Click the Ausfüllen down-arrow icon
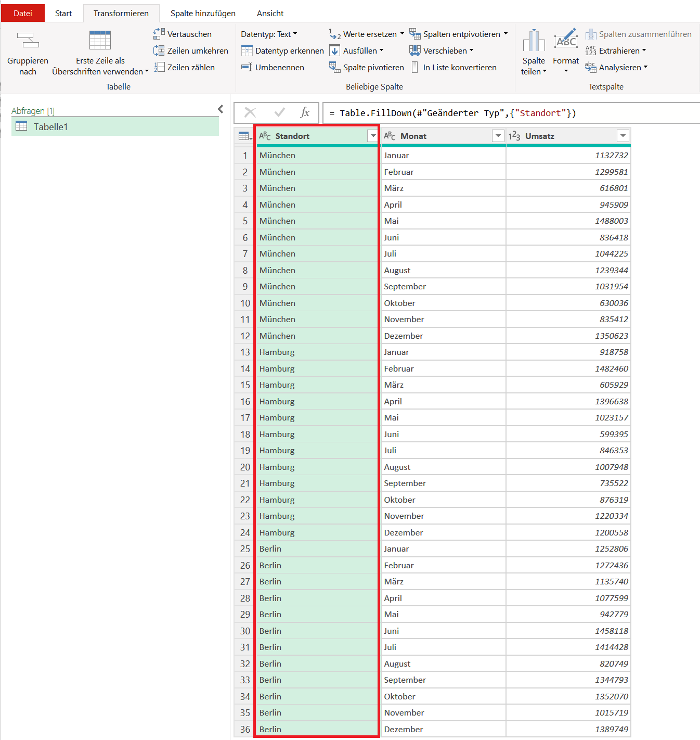The image size is (700, 740). (x=335, y=50)
